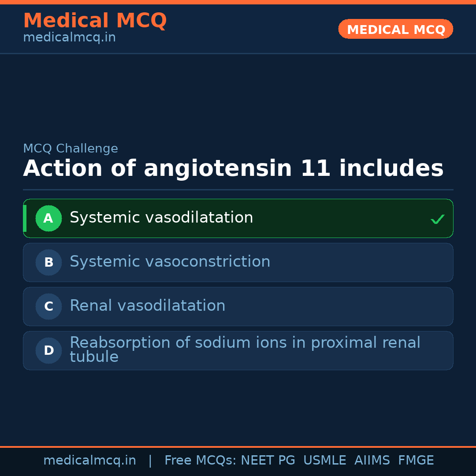Click the USMLE footer label
The image size is (476, 476).
(x=324, y=461)
